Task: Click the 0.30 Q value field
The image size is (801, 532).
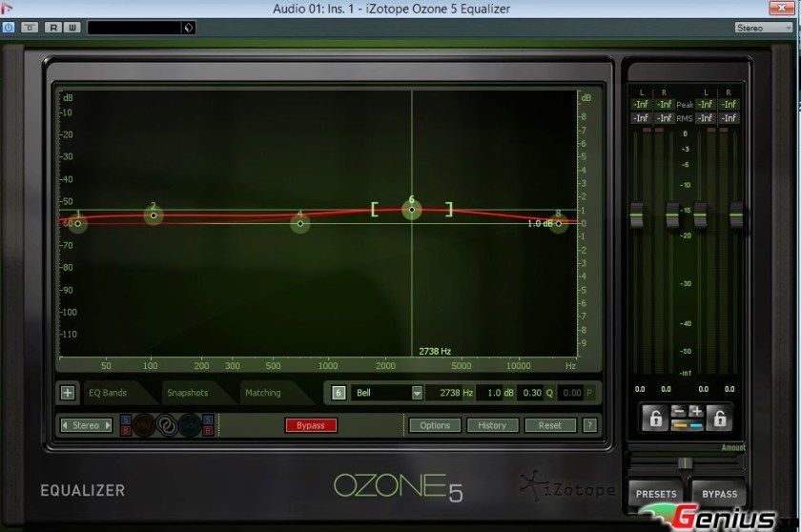Action: [x=535, y=393]
